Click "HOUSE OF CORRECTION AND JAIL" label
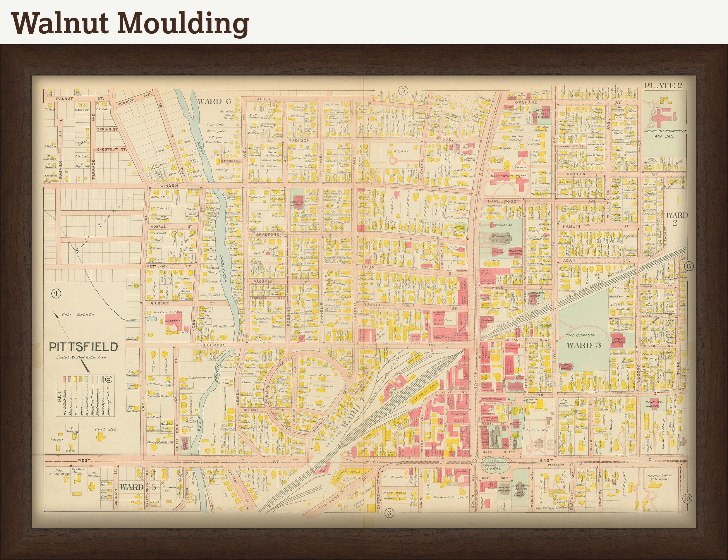 [x=666, y=134]
